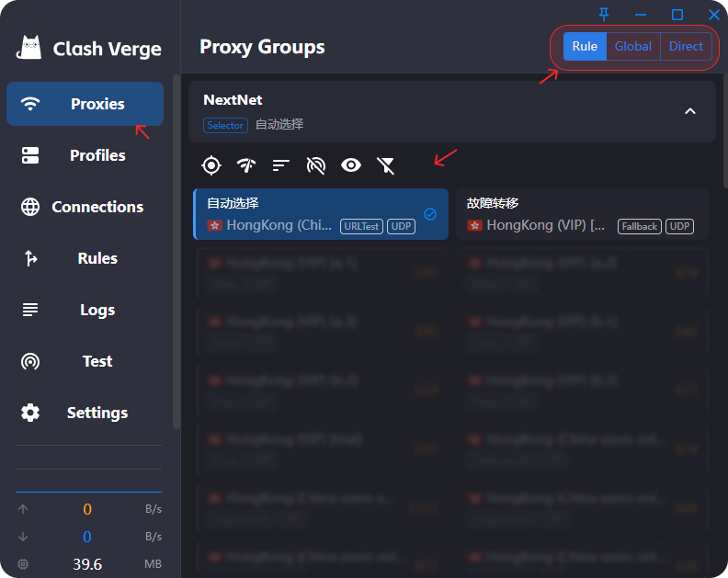Switch to Direct proxy mode

click(x=686, y=46)
